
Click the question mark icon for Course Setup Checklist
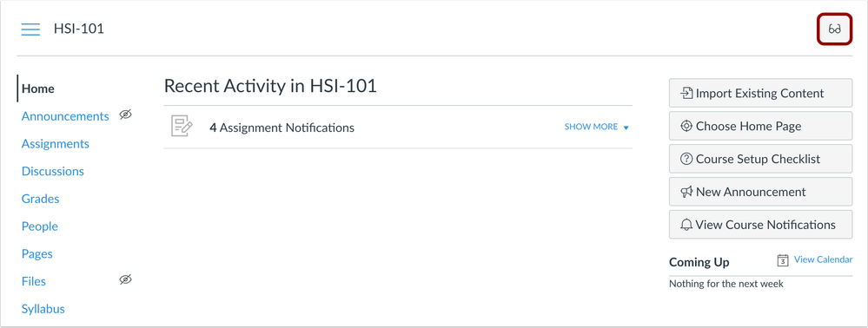point(686,160)
